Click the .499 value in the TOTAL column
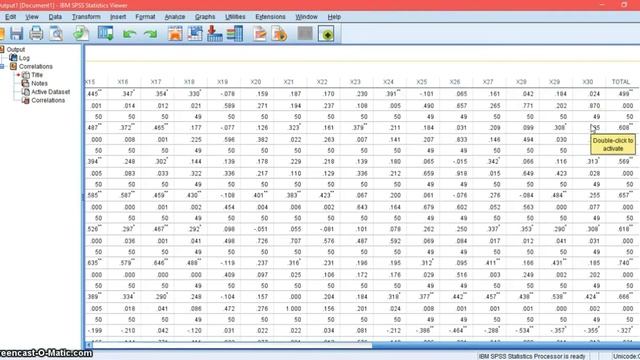The width and height of the screenshot is (640, 360). coord(624,93)
